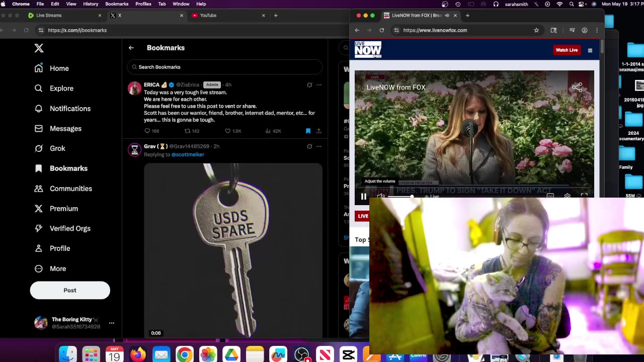Open the media control icon in FOX browser toolbar
Viewport: 644px width, 362px height.
click(x=572, y=30)
